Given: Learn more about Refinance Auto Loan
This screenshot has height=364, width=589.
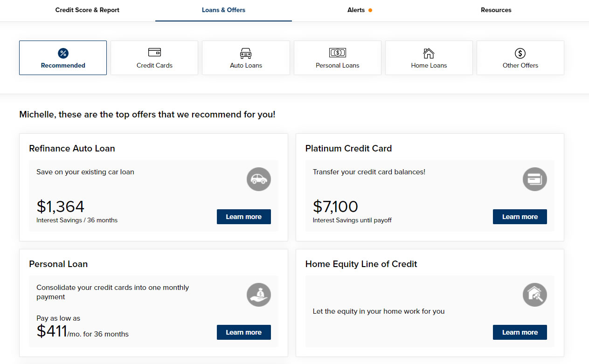Looking at the screenshot, I should coord(243,217).
